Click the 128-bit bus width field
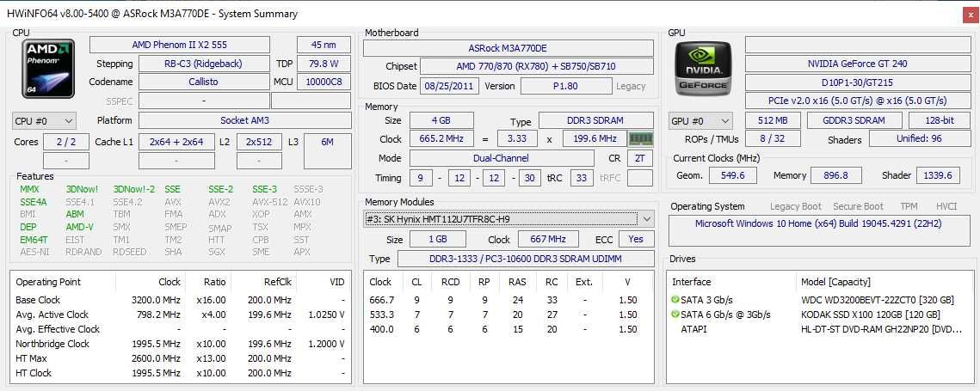The image size is (980, 391). click(x=940, y=120)
